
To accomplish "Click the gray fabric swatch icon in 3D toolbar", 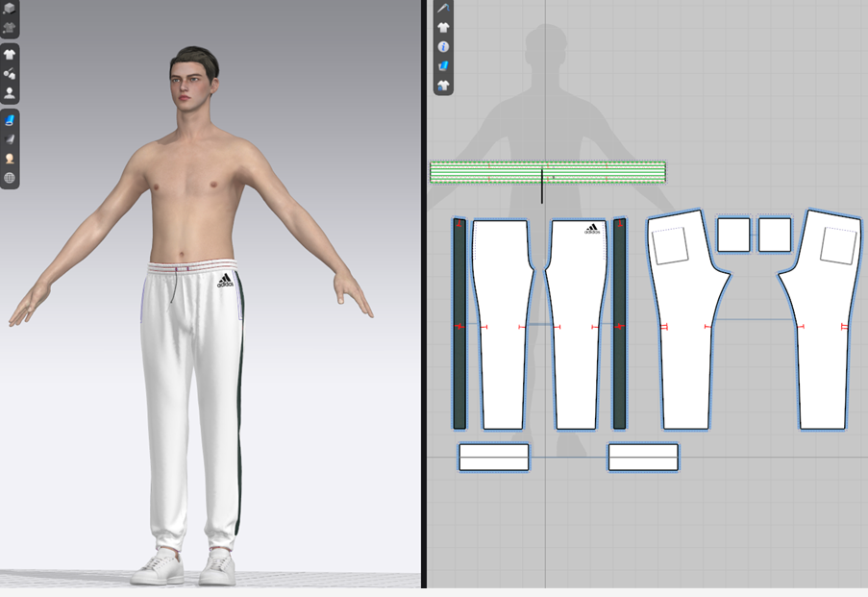I will coord(10,139).
